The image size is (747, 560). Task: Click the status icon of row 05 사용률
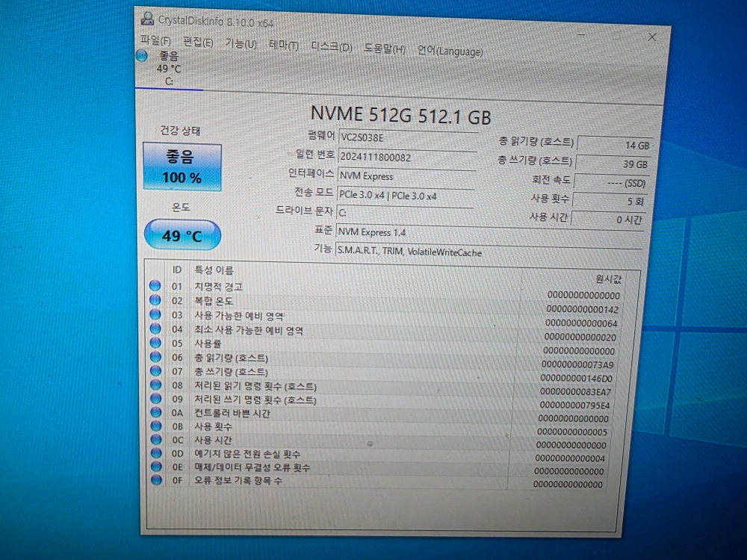(x=155, y=342)
